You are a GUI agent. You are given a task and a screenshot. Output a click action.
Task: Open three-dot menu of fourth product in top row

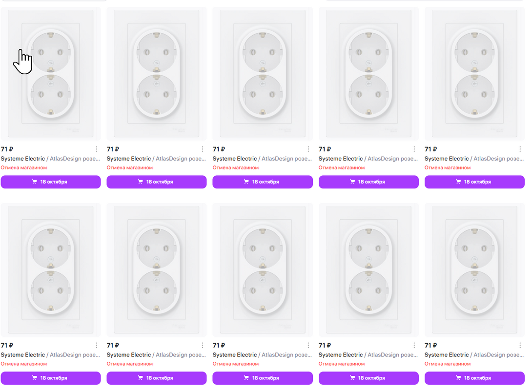pyautogui.click(x=414, y=149)
